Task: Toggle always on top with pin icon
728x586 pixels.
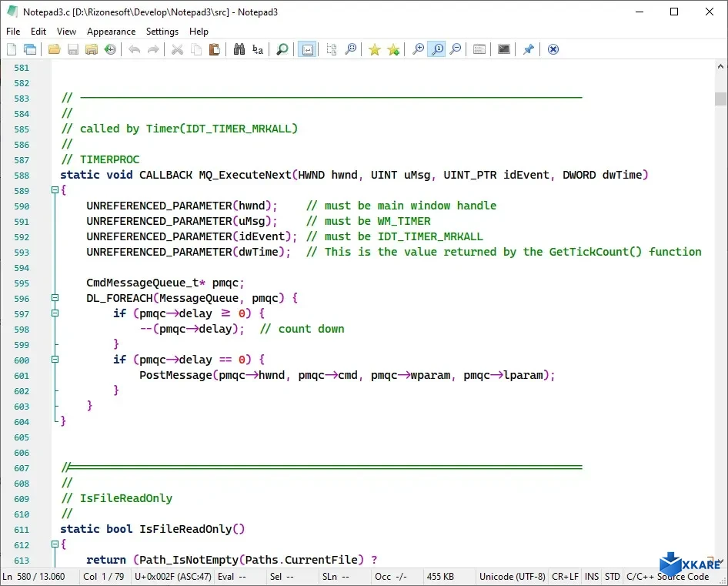Action: [529, 49]
